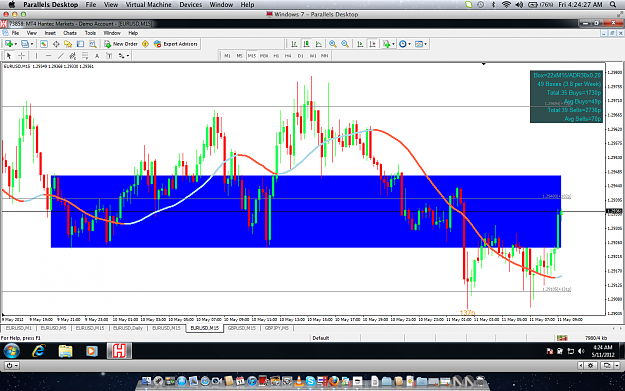The height and width of the screenshot is (391, 625).
Task: Open the MT4 Insert menu
Action: 50,33
